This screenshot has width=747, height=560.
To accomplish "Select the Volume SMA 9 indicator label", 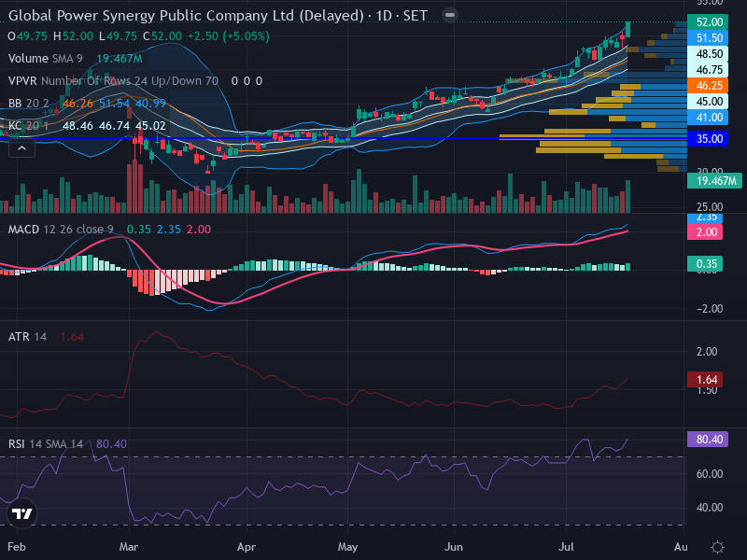I will click(x=45, y=59).
